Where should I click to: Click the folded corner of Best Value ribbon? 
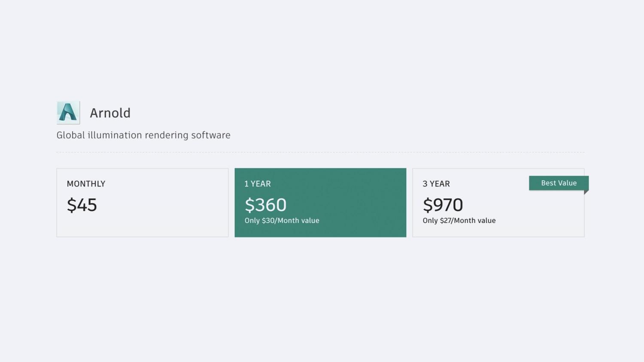586,192
